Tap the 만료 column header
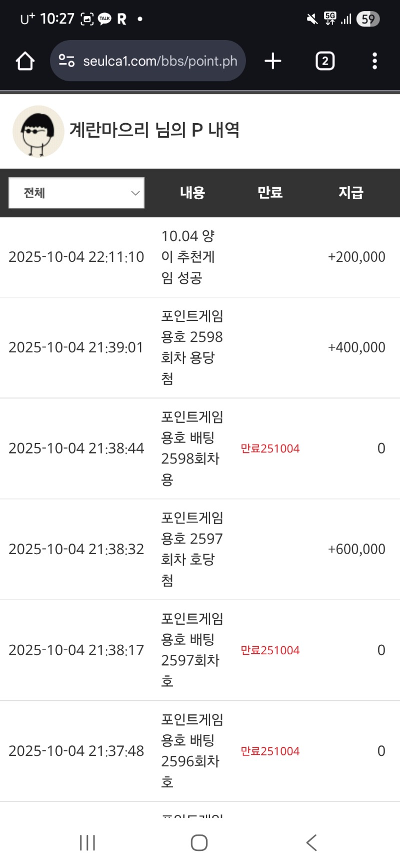Image resolution: width=400 pixels, height=868 pixels. pos(270,193)
